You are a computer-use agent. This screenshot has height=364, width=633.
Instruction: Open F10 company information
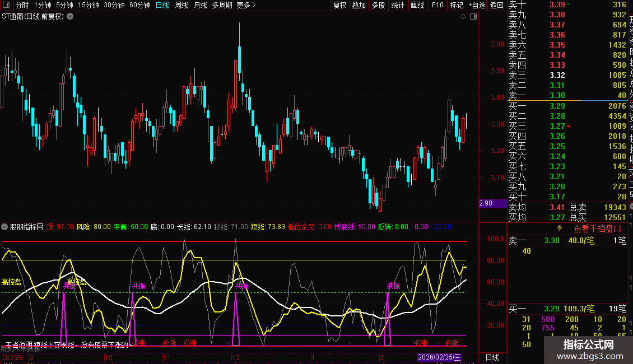pyautogui.click(x=437, y=5)
